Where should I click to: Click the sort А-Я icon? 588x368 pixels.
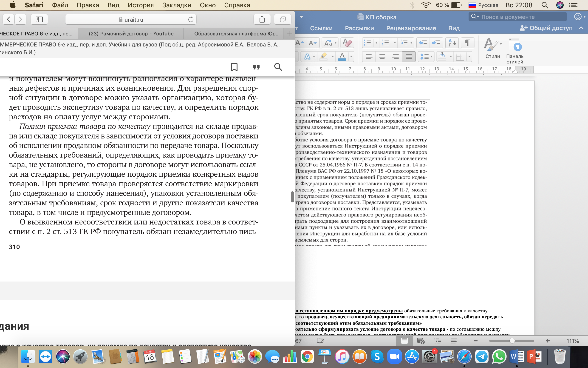[x=452, y=43]
